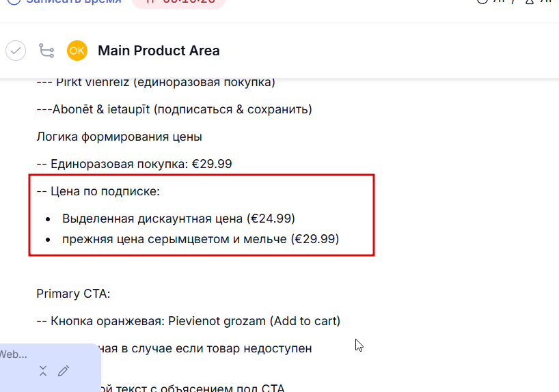Collapse the floating Web panel
This screenshot has height=392, width=559.
pyautogui.click(x=43, y=371)
